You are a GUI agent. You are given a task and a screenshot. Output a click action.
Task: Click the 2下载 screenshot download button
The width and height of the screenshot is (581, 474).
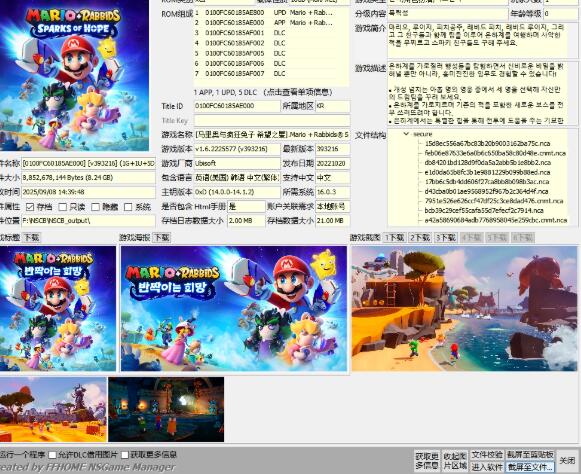420,238
